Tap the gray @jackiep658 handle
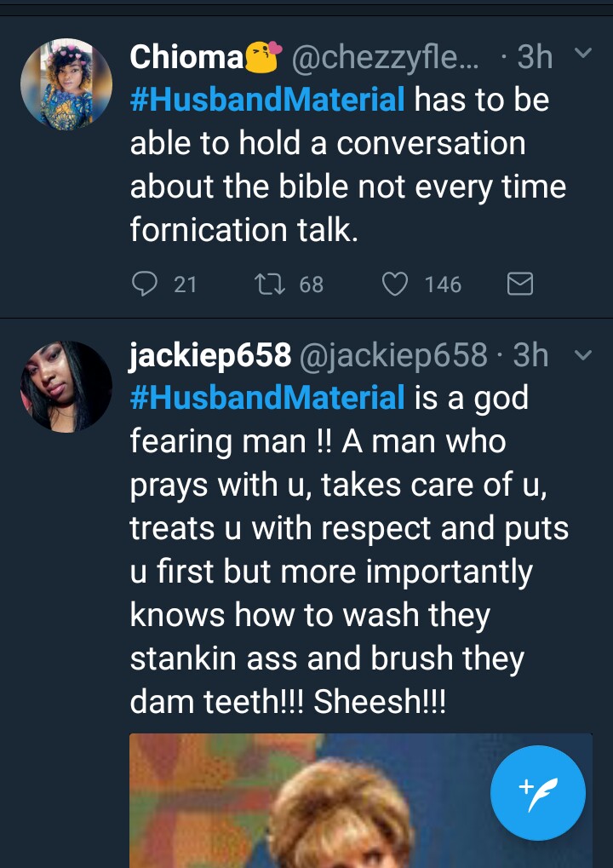This screenshot has height=868, width=613. pos(392,355)
